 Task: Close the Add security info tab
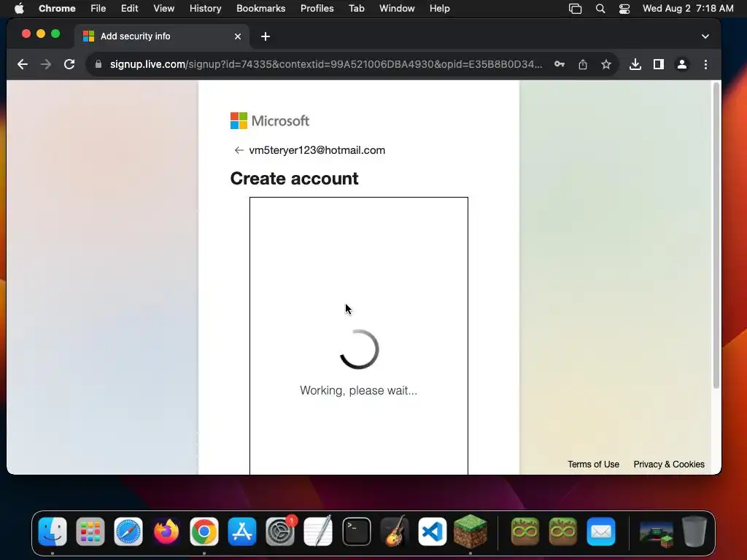click(x=238, y=36)
